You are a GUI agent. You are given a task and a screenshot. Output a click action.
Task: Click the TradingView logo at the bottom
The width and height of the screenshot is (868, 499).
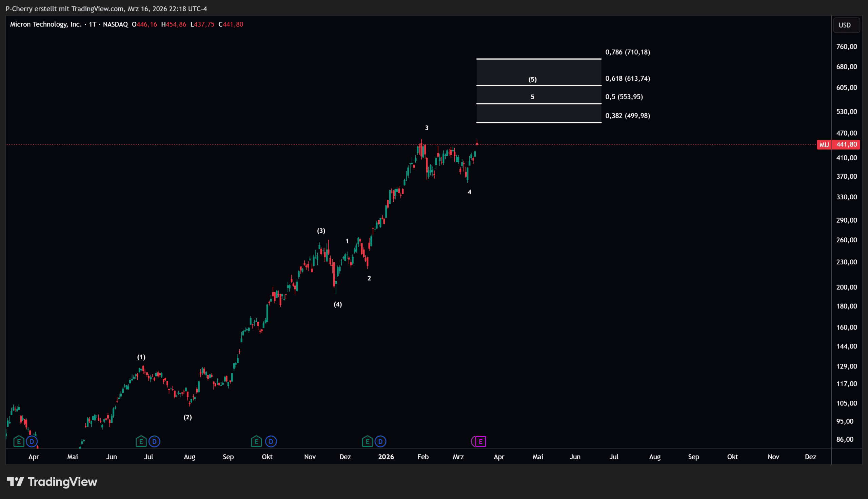pos(52,481)
